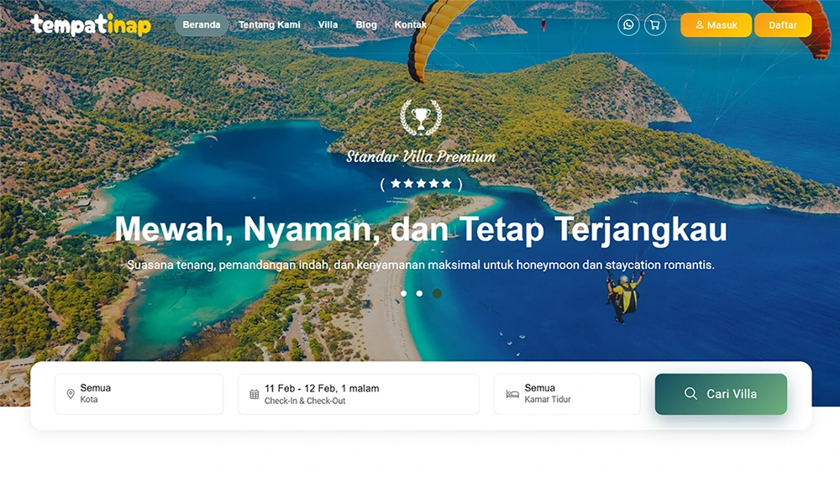This screenshot has height=504, width=840.
Task: Click the Daftar register button
Action: [x=783, y=24]
